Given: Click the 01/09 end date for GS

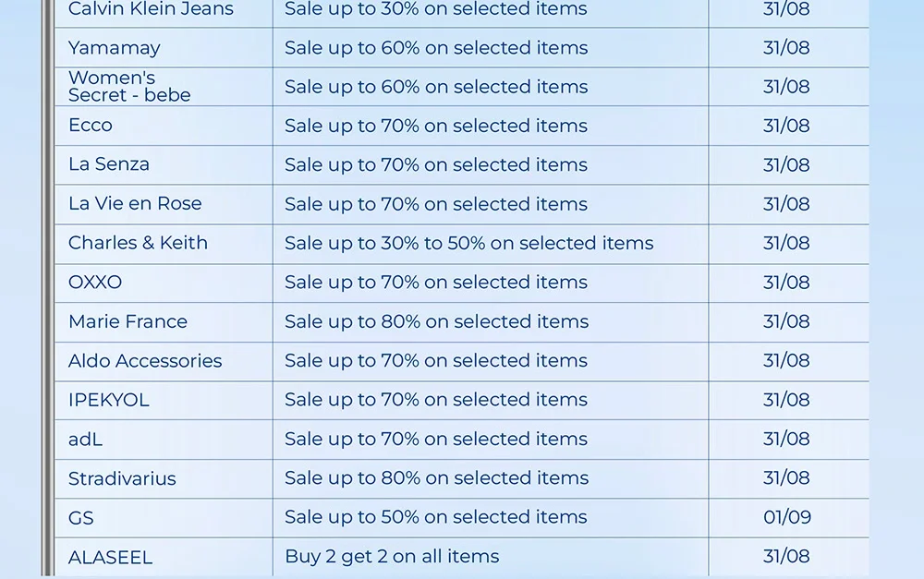Looking at the screenshot, I should point(787,517).
